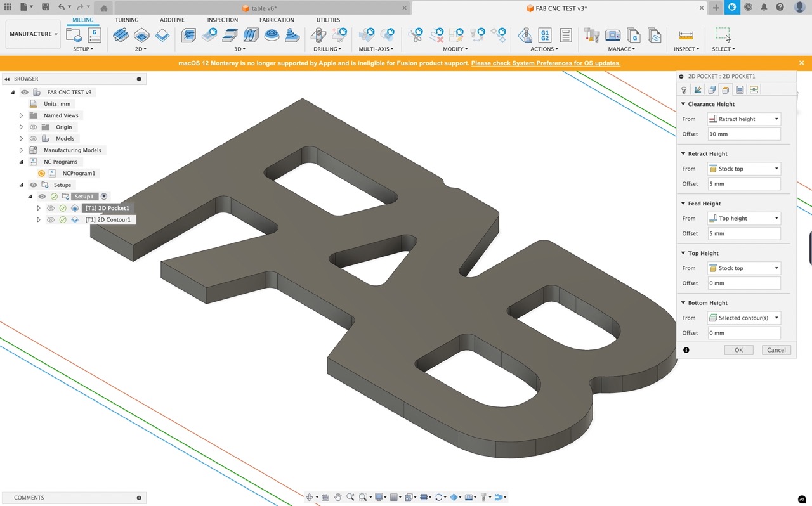Open the Machine Library icon
812x506 pixels.
(613, 35)
